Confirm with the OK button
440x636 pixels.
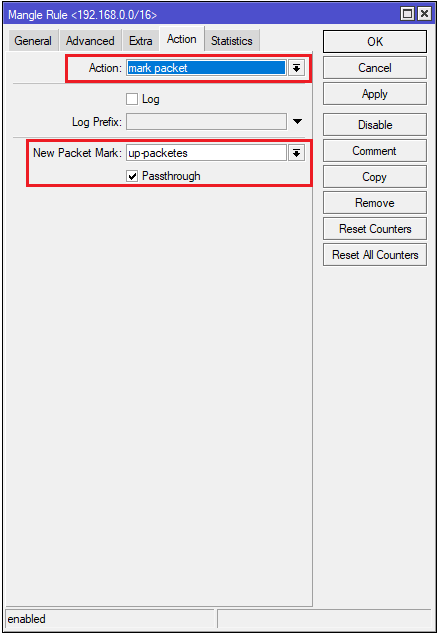(375, 41)
